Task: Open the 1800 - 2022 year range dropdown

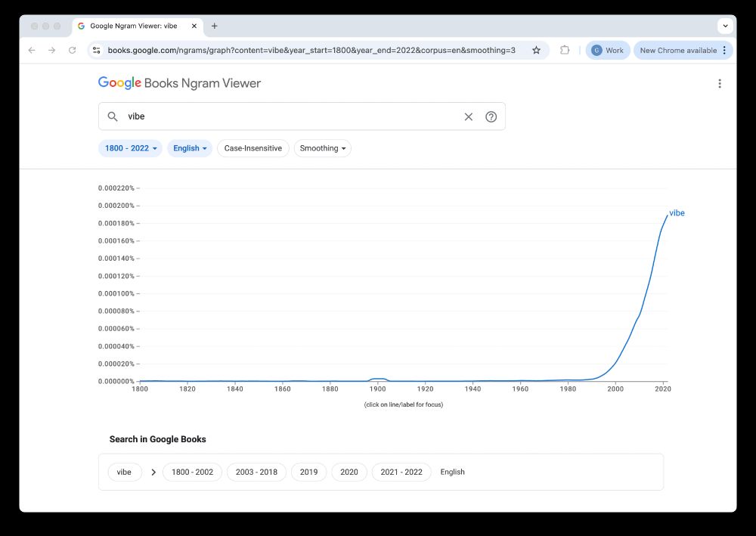Action: [x=130, y=148]
